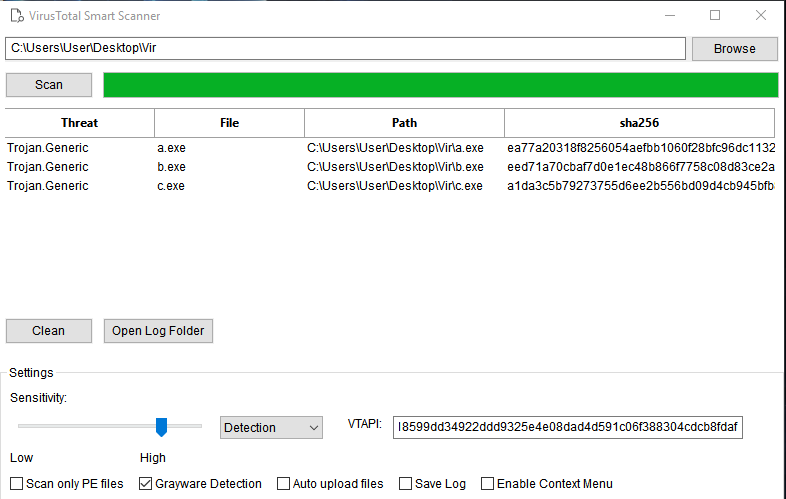Select the c.exe file cell
The image size is (786, 499).
[171, 186]
